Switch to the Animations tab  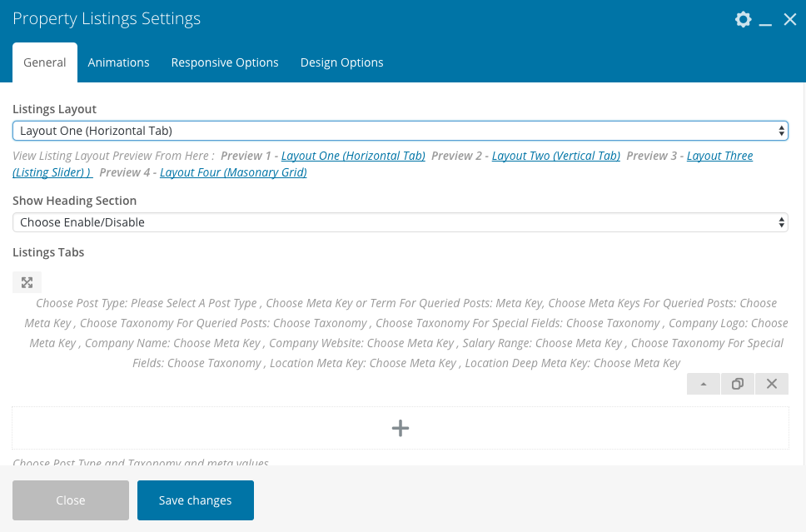pos(118,62)
